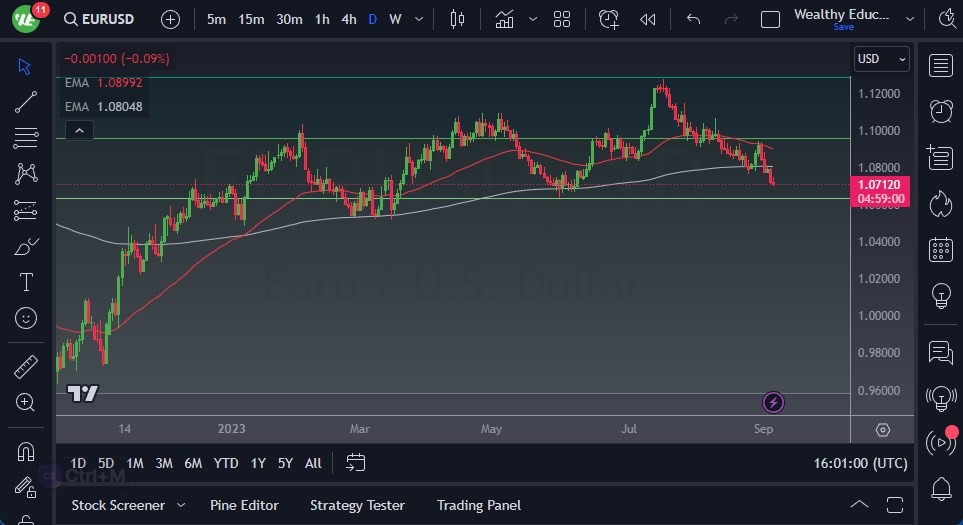Open the watchlist panel icon

(x=940, y=66)
